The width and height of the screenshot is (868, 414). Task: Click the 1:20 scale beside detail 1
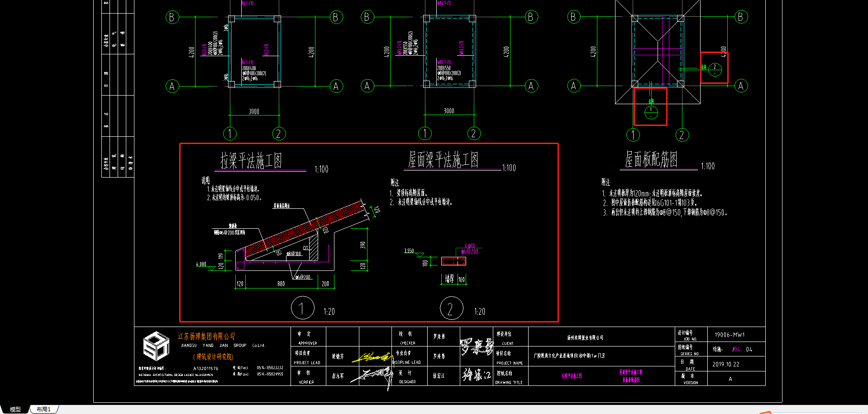329,312
